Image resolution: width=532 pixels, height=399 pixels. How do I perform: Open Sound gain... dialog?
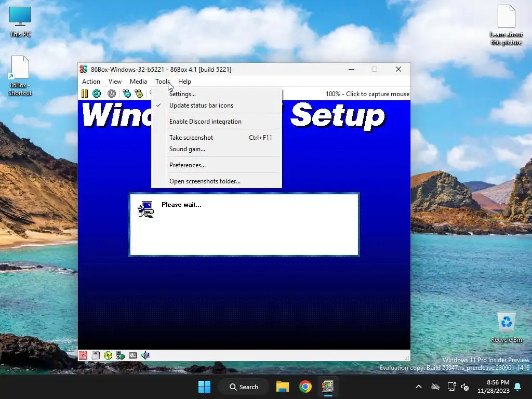point(217,149)
